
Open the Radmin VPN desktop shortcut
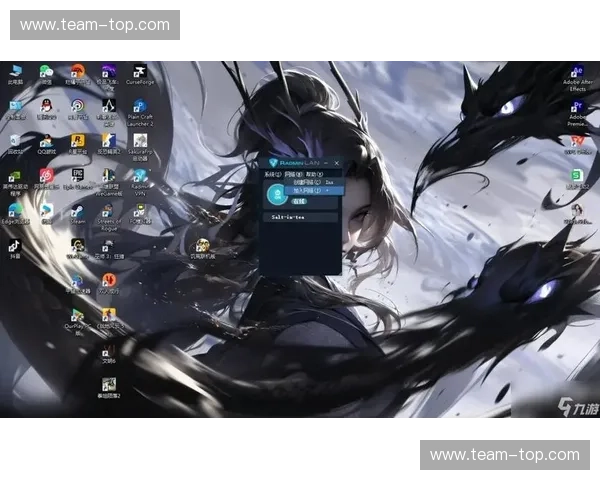[140, 175]
